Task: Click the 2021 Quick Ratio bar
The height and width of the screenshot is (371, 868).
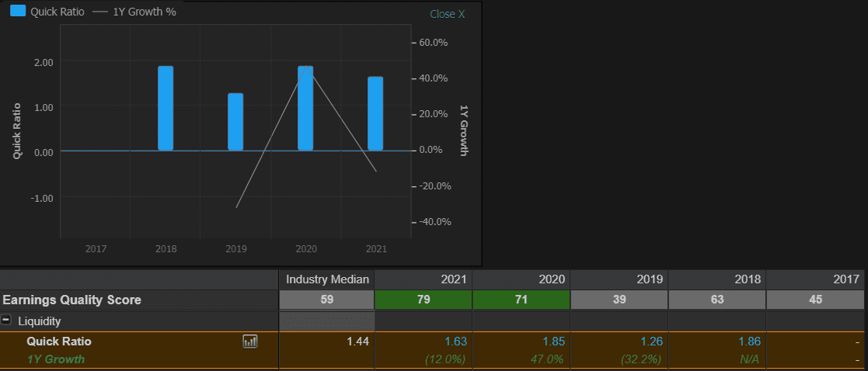Action: point(375,113)
